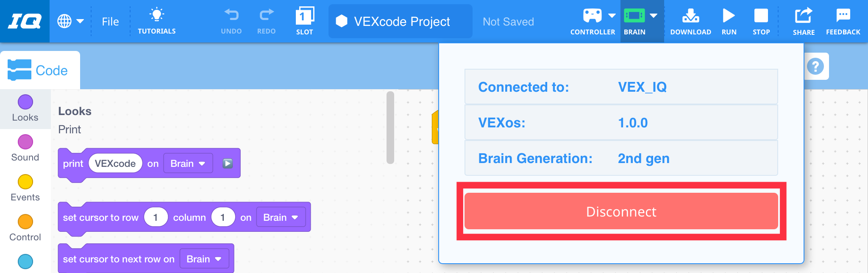Screen dimensions: 868x273
Task: Select the Events block category
Action: click(25, 189)
